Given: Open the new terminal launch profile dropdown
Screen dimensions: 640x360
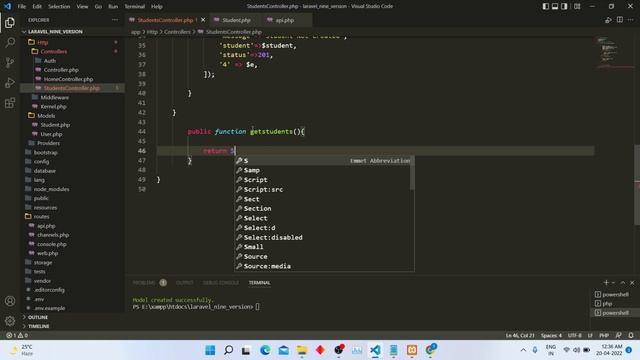Looking at the screenshot, I should point(613,282).
